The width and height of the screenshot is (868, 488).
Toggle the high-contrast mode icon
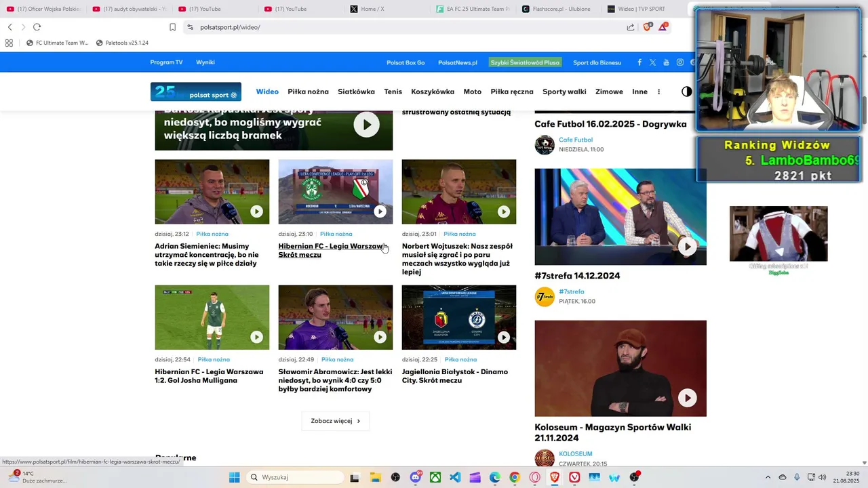[x=687, y=91]
